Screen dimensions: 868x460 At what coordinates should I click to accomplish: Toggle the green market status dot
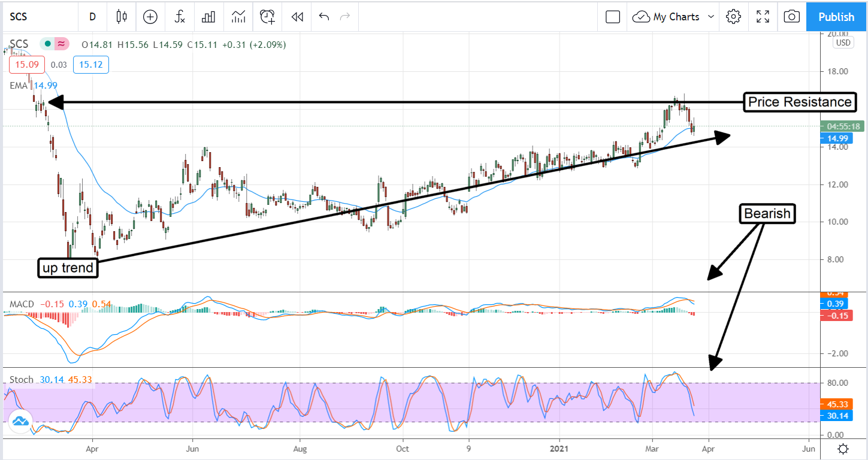pos(47,44)
